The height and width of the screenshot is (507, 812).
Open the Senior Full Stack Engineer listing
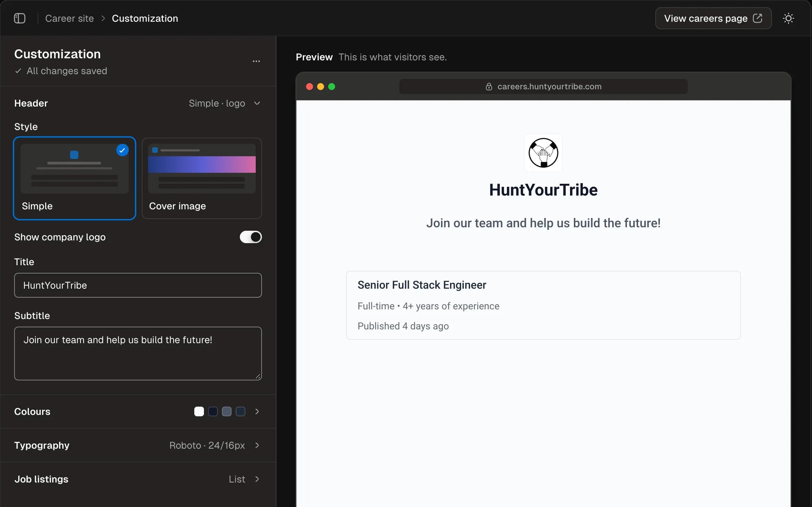coord(543,305)
